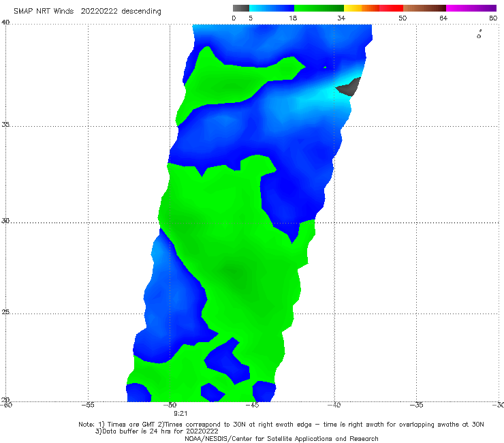Click the note line starting 'Note: 1) Times are GMT'

pos(281,425)
